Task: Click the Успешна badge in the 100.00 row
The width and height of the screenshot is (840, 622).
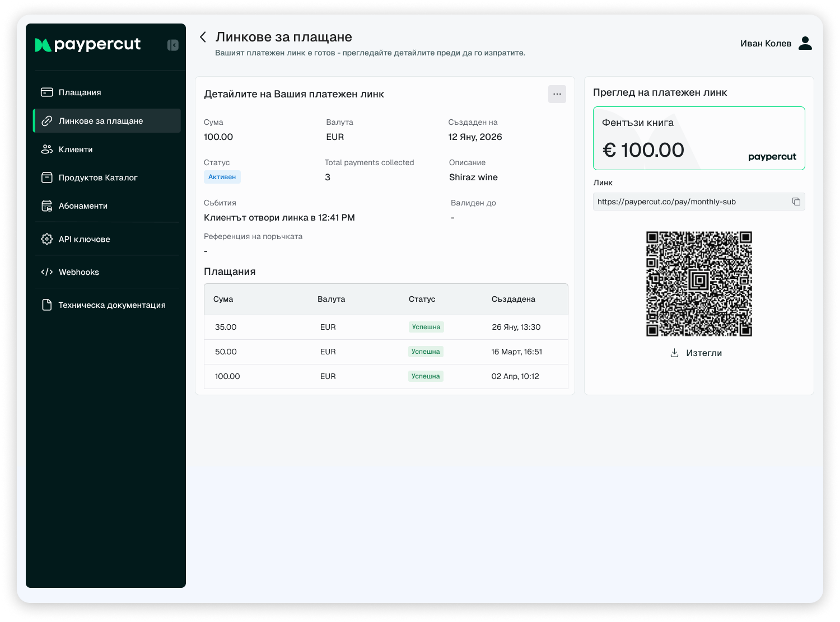Action: 426,376
